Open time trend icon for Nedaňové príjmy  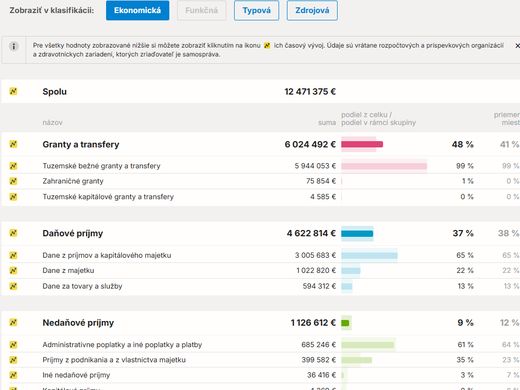(x=13, y=322)
